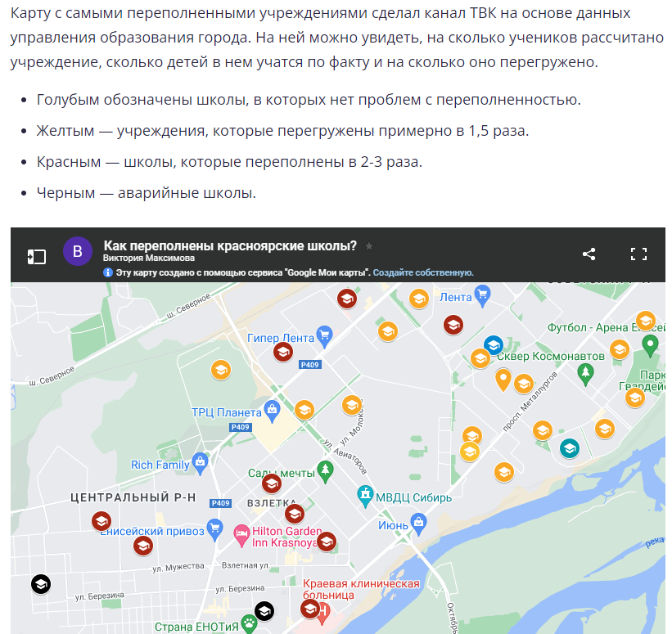Click the orange plain pin near просп. Металлургов

click(x=503, y=380)
